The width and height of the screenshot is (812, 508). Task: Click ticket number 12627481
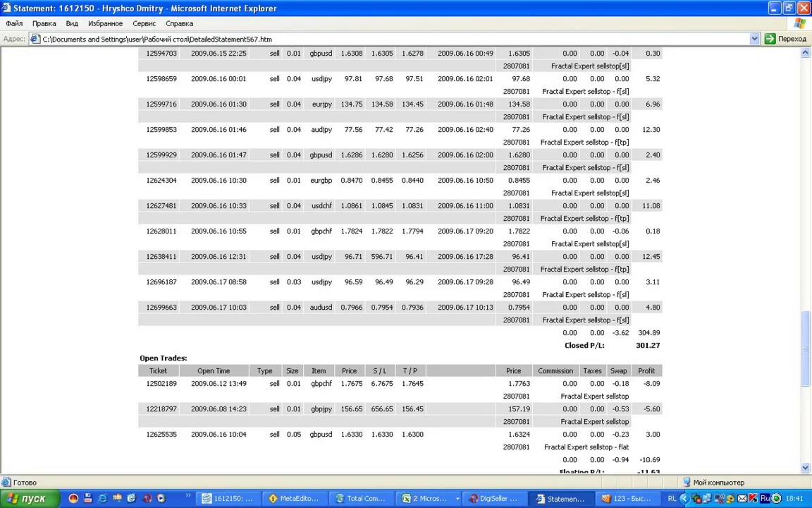[161, 205]
